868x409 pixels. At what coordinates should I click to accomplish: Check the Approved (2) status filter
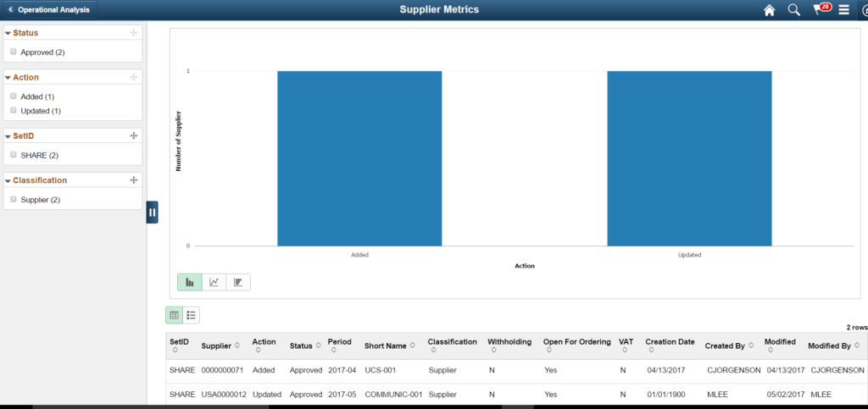(x=14, y=52)
